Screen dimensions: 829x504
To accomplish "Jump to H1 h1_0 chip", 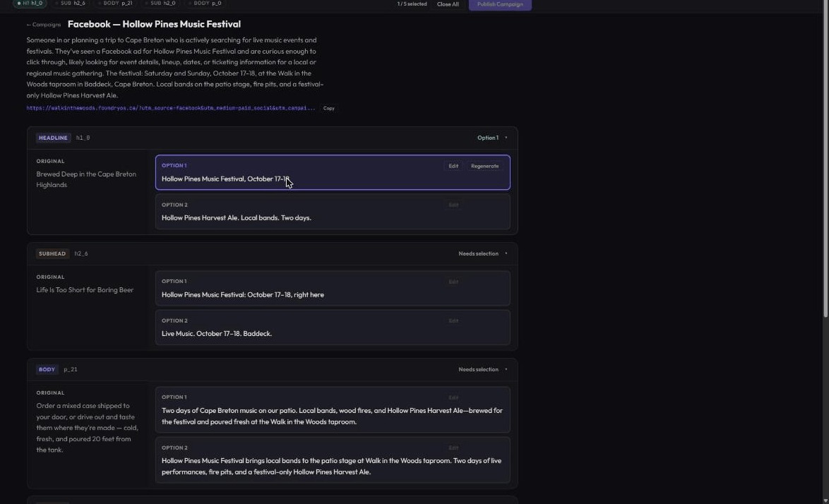I will (30, 3).
